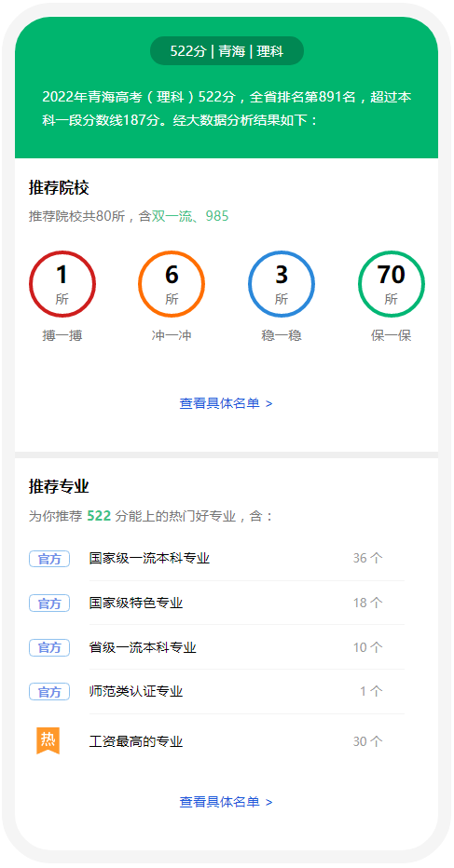Open 查看具体名单 link under 推荐院校
454x868 pixels.
227,403
